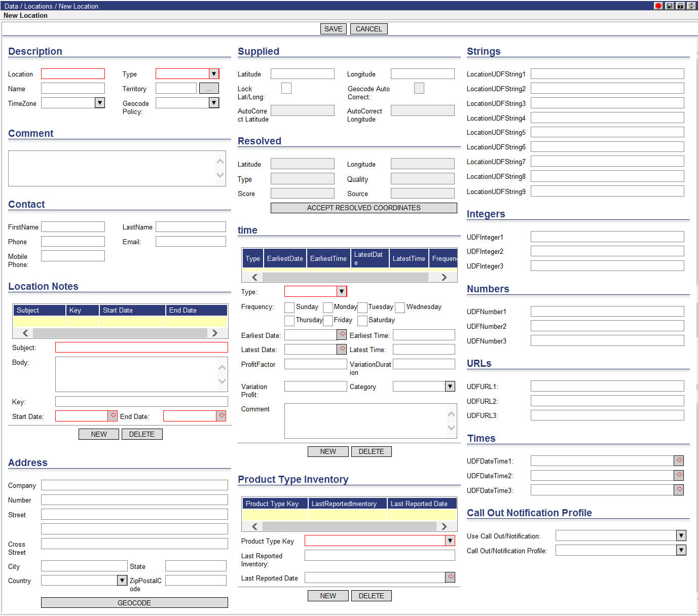Screen dimensions: 698x616
Task: Click the Location name input field
Action: (73, 73)
